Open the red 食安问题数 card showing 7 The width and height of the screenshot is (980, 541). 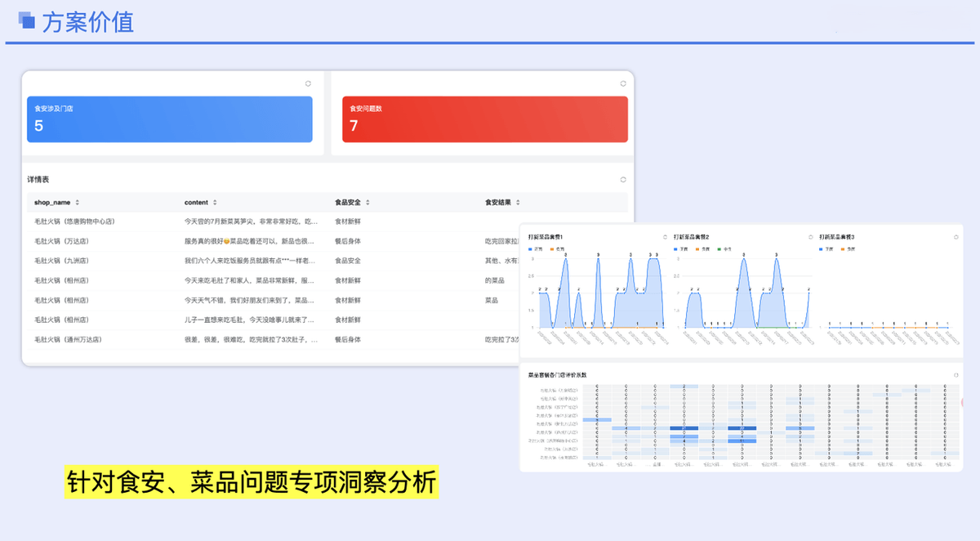[x=484, y=118]
